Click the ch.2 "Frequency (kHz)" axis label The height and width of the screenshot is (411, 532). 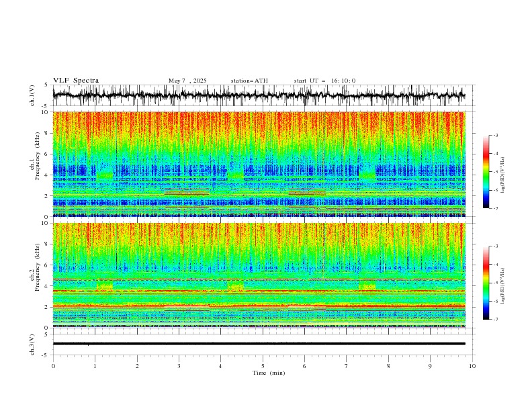pyautogui.click(x=37, y=267)
